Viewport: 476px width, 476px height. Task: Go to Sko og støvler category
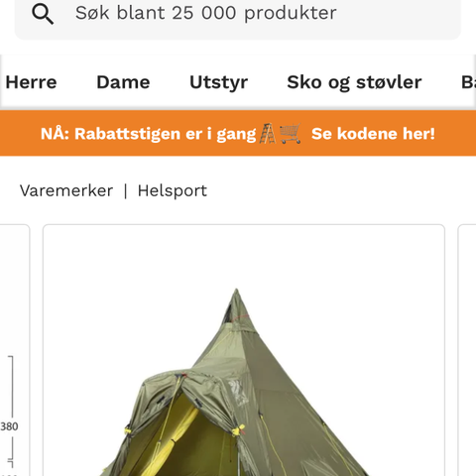pos(354,82)
